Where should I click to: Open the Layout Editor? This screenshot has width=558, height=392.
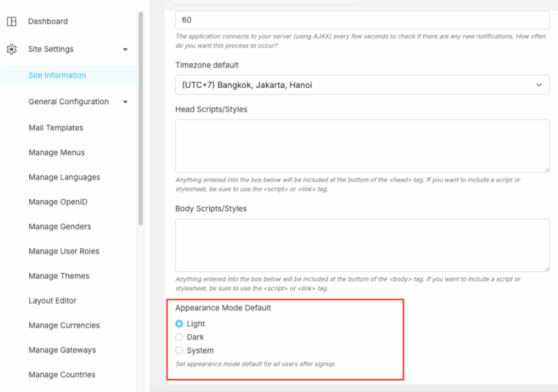pyautogui.click(x=52, y=301)
